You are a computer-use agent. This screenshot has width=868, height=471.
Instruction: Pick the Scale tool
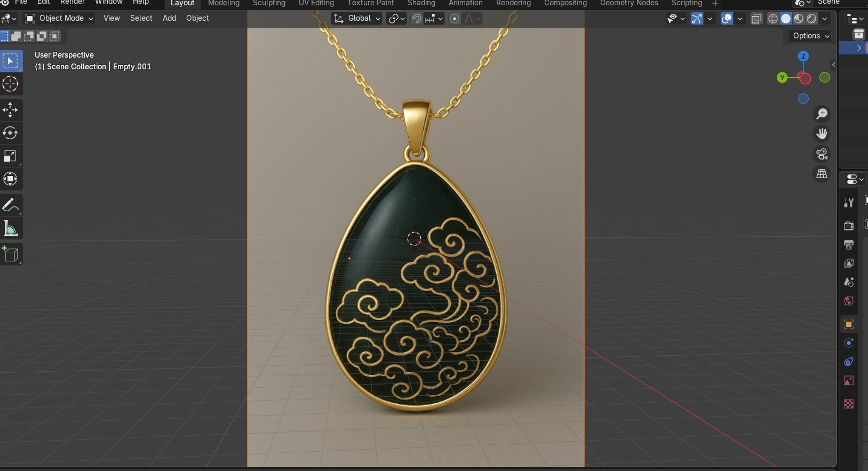coord(11,156)
